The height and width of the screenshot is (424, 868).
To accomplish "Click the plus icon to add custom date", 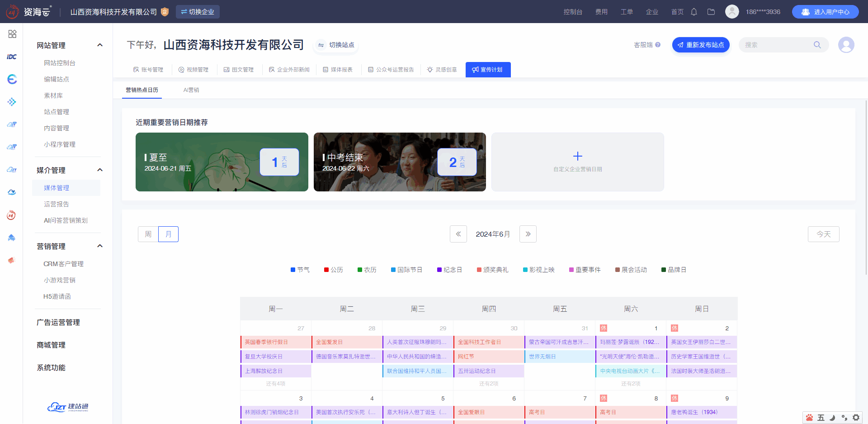I will (577, 156).
